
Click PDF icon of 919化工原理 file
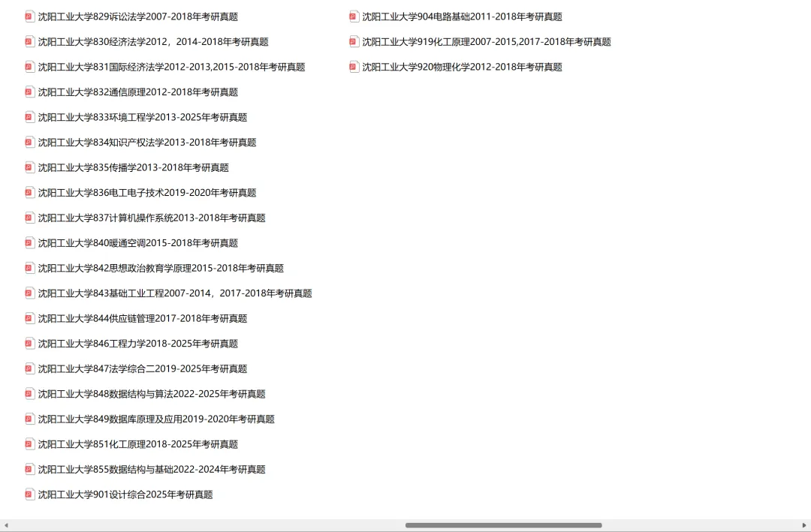coord(354,41)
